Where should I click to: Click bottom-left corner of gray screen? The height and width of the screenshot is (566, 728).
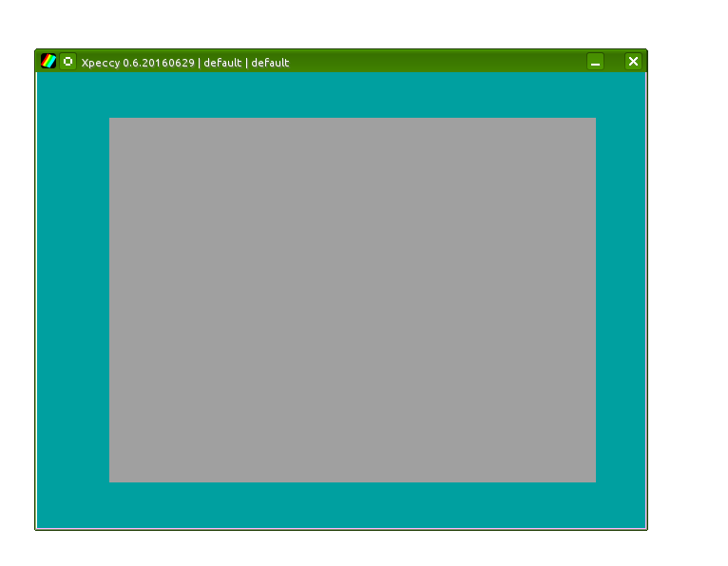112,480
